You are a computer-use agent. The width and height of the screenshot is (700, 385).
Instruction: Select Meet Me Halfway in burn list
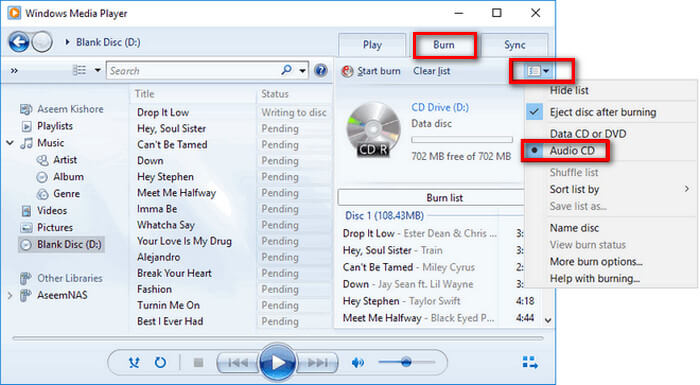[418, 318]
